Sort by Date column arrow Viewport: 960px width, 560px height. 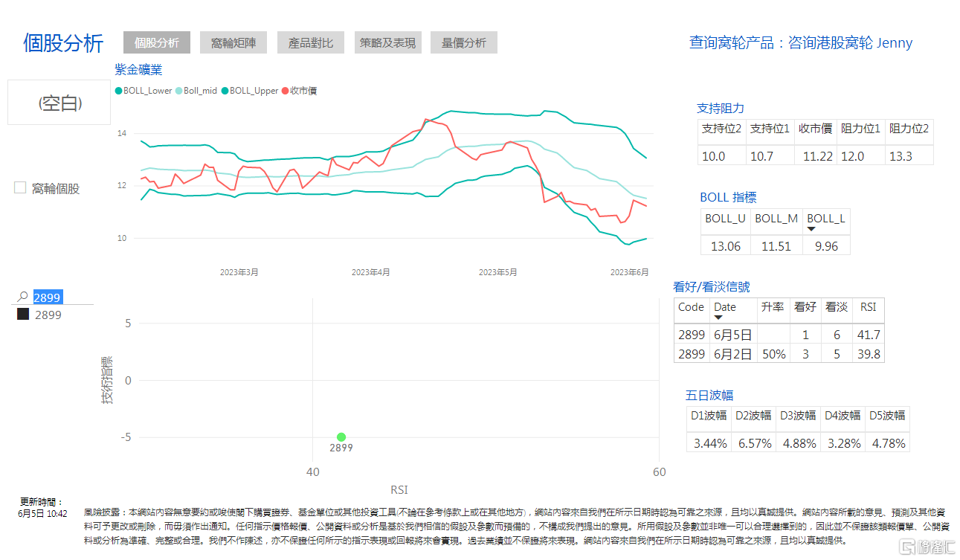point(718,318)
